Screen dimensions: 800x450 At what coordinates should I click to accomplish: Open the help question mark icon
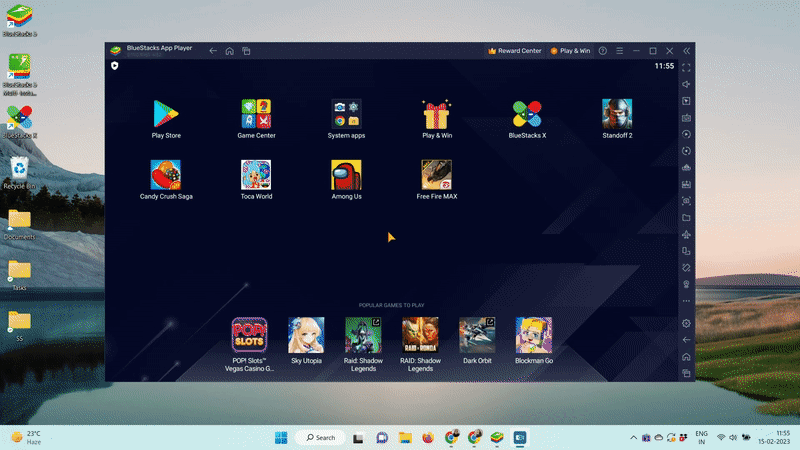tap(602, 50)
